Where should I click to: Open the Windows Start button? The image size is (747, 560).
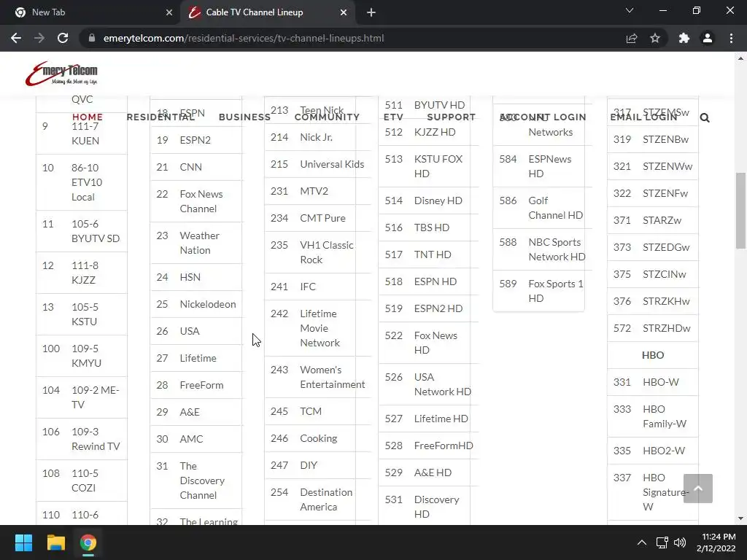(x=23, y=542)
